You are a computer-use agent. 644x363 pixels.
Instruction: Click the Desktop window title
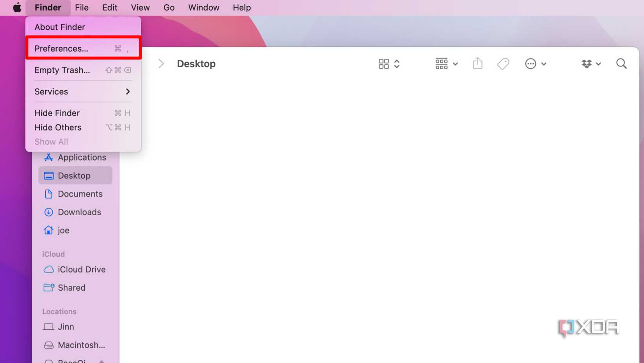196,64
